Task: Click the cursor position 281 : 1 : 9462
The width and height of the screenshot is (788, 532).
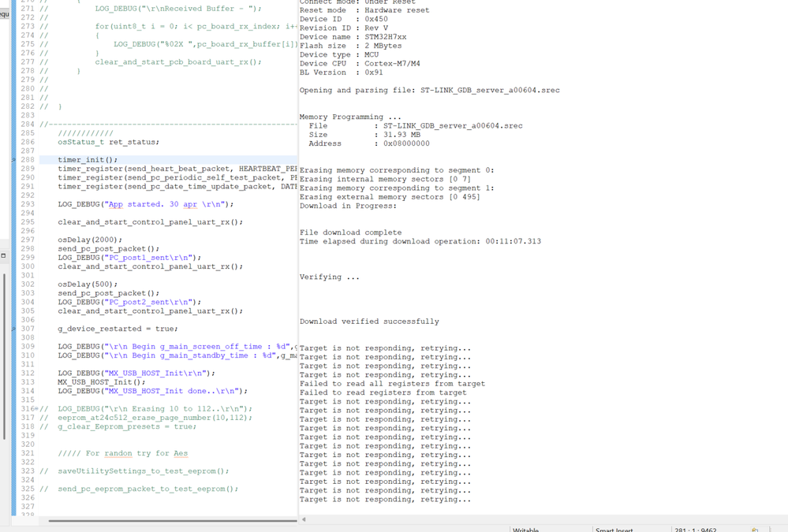Action: (x=696, y=530)
